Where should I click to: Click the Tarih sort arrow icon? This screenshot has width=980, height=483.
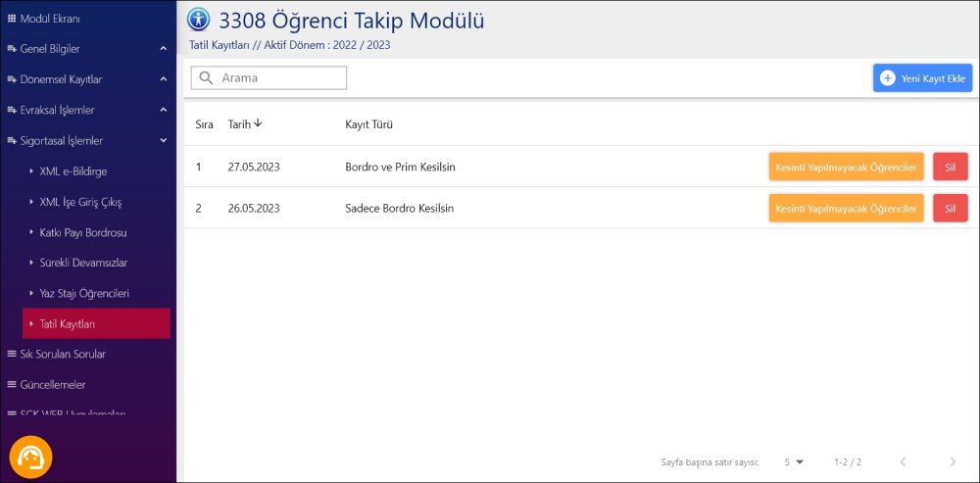(258, 123)
